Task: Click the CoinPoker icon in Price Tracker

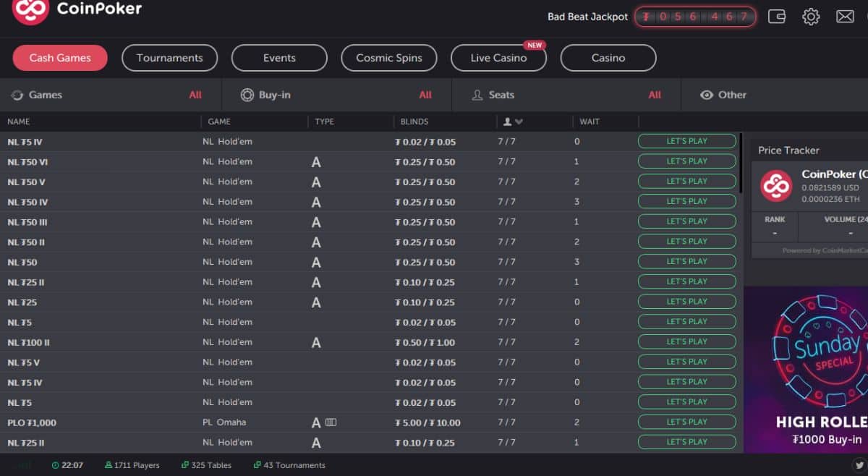Action: 776,187
